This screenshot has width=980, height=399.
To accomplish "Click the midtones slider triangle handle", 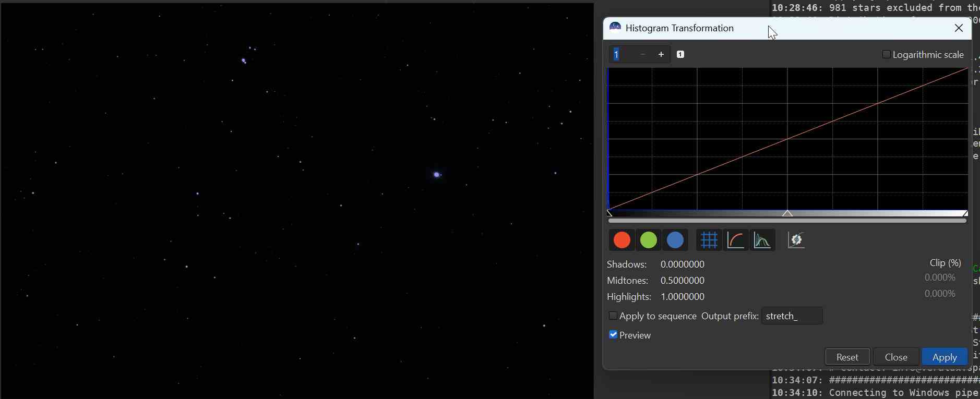I will coord(788,213).
